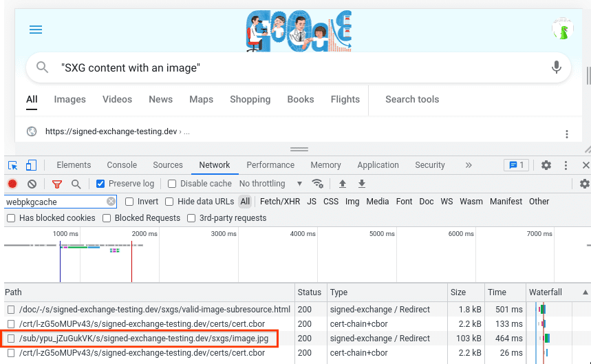Click the webpkgcache filter text field
Screen dimensions: 591x364
[54, 202]
